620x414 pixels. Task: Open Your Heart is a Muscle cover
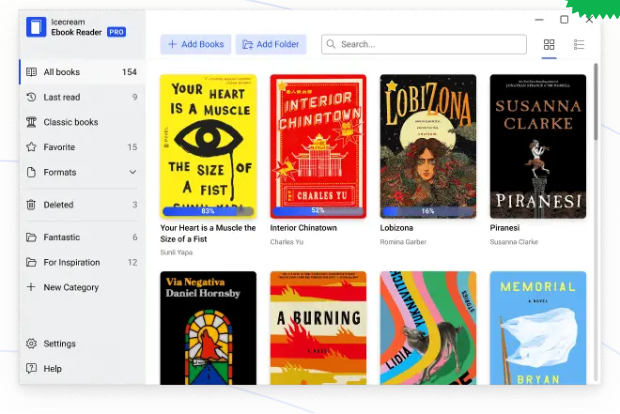208,146
